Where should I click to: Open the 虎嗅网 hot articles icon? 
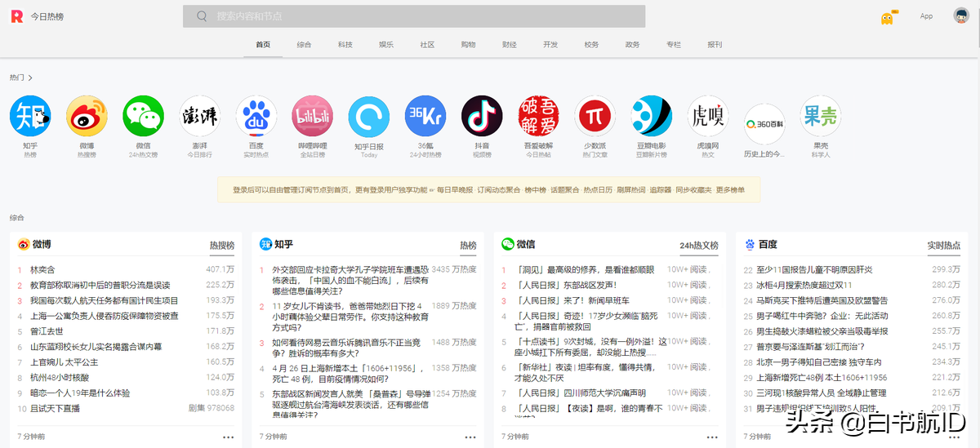(x=707, y=115)
